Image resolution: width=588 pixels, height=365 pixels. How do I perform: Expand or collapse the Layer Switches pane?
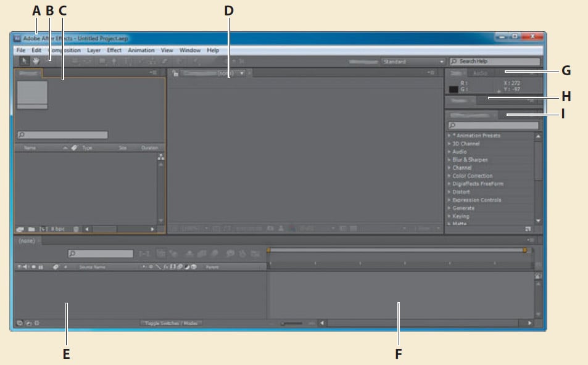coord(20,322)
